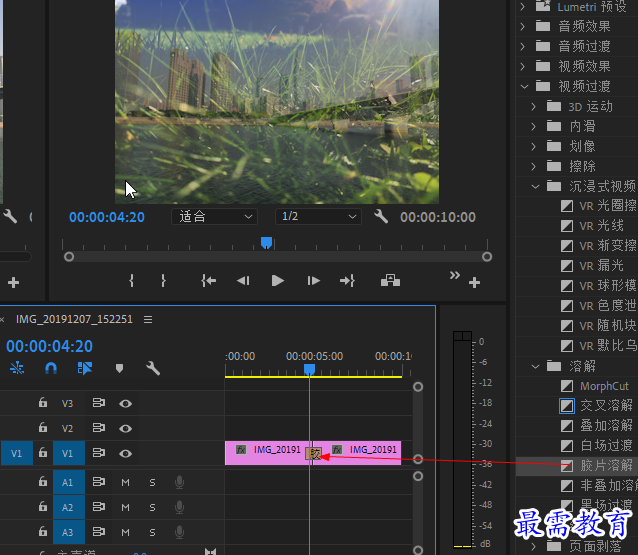Open the program monitor button editor plus
The image size is (638, 555).
point(474,282)
